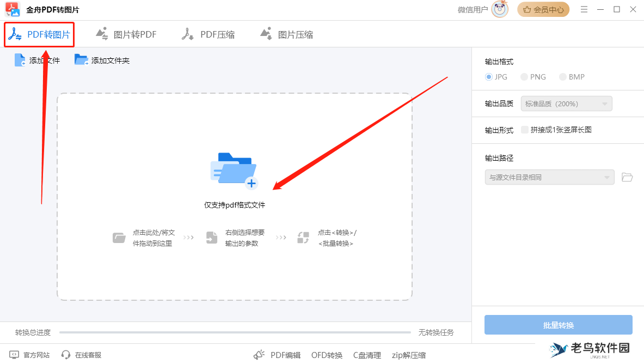Select the 添加文件 (Add File) icon
The image size is (644, 364).
tap(19, 59)
